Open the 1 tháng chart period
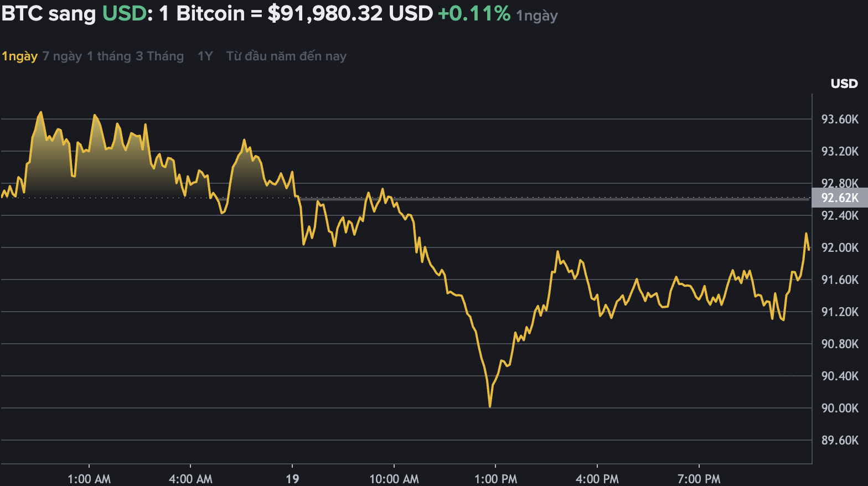Viewport: 868px width, 486px height. point(108,56)
